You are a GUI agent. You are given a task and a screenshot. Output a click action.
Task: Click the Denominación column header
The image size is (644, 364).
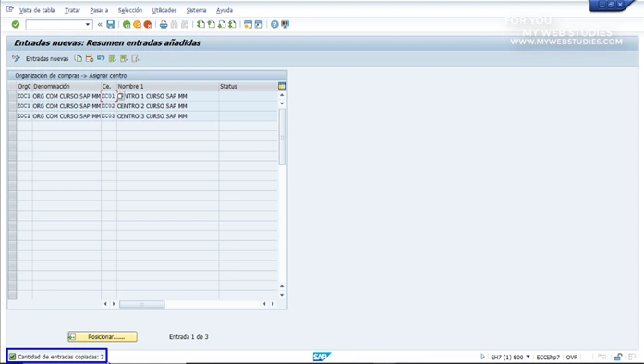[x=67, y=86]
